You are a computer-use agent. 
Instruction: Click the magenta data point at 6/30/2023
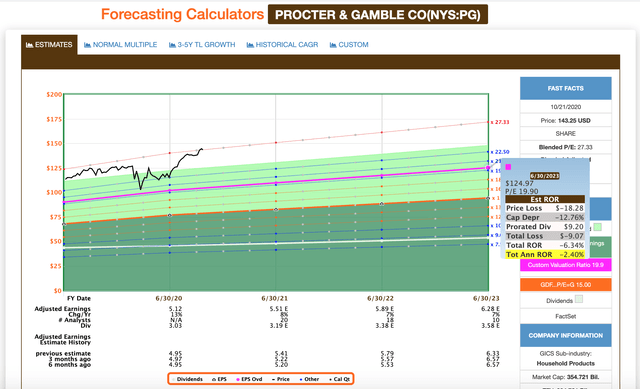click(x=488, y=168)
